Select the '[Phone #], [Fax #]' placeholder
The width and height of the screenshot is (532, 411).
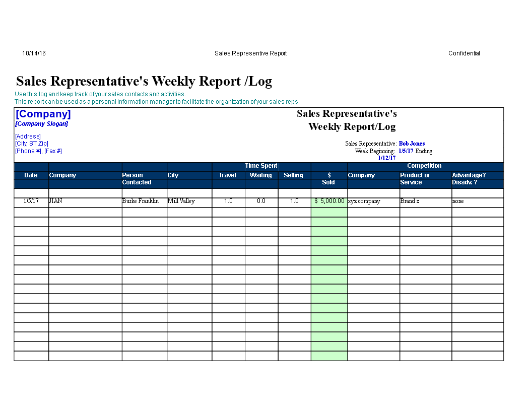pos(38,151)
